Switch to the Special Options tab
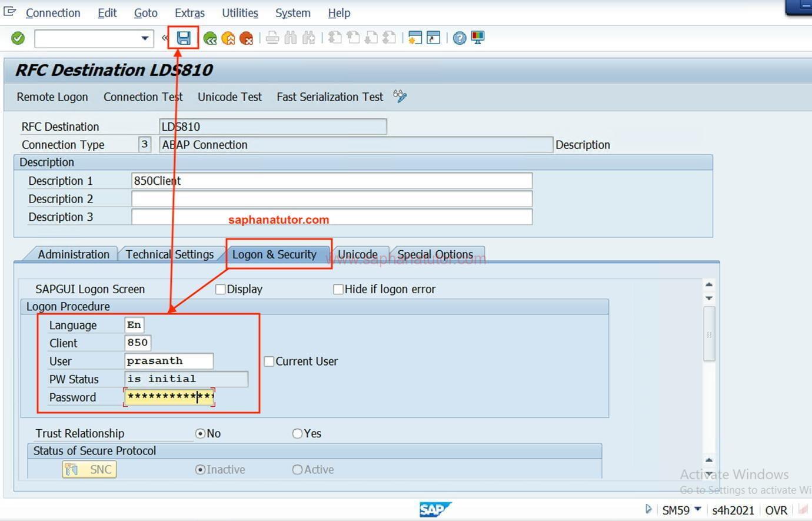Viewport: 812px width, 521px height. (x=435, y=254)
